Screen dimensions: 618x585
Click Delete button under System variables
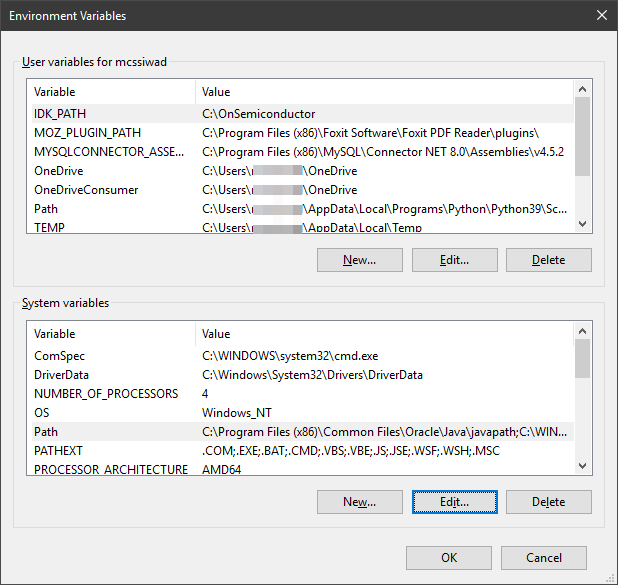[548, 502]
